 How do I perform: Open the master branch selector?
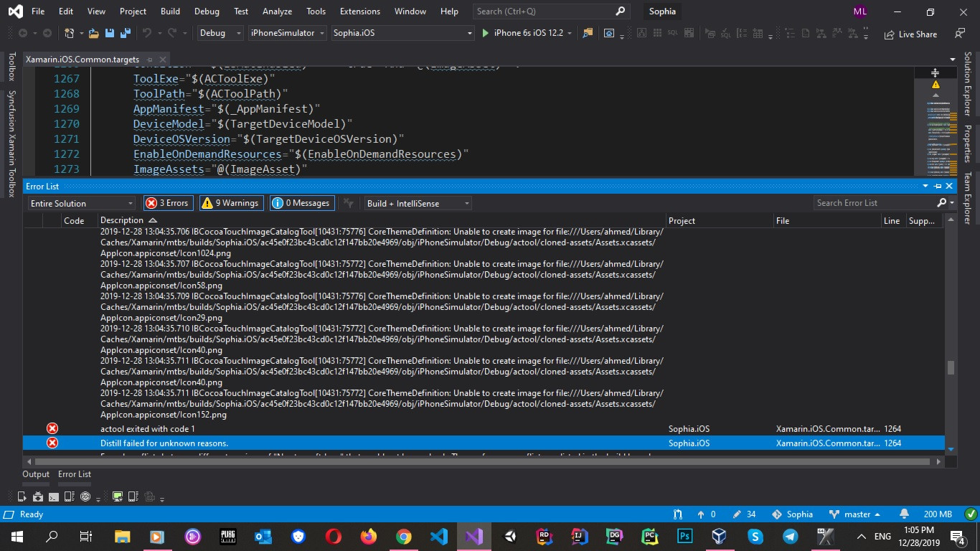click(854, 514)
